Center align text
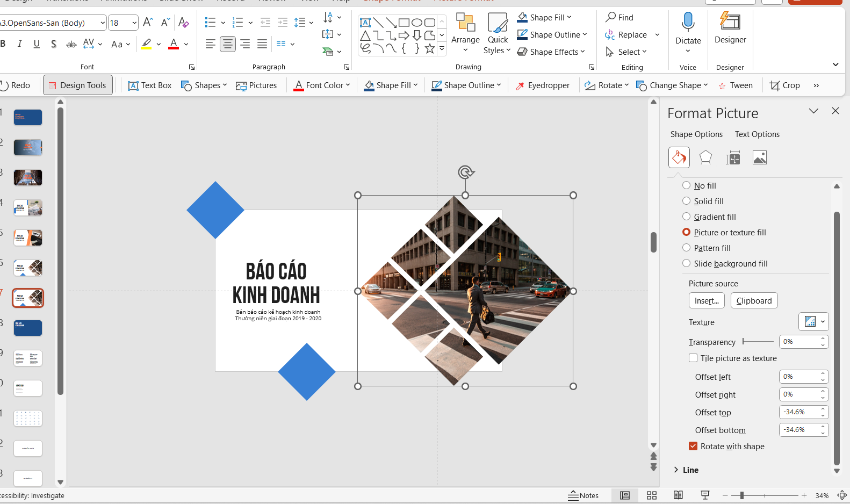 [x=228, y=44]
